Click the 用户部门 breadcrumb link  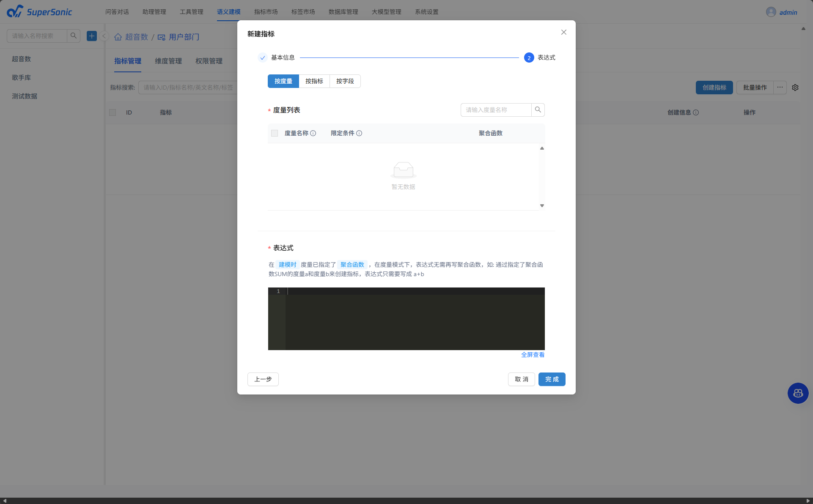pos(184,37)
